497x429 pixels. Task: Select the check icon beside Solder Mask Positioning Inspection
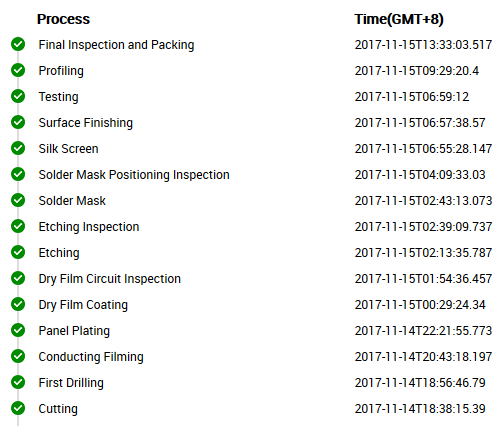(18, 174)
